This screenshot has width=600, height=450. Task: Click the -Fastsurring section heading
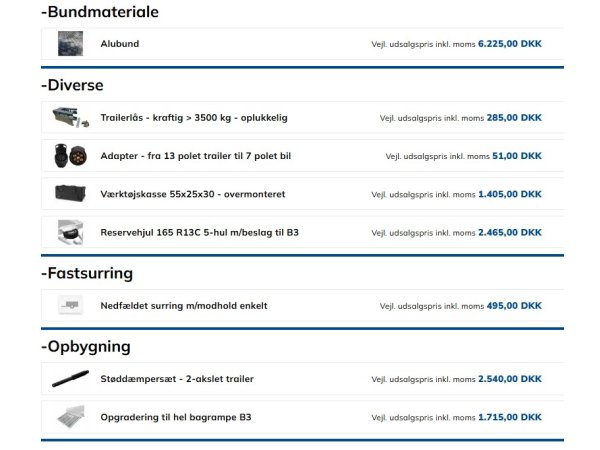point(86,273)
